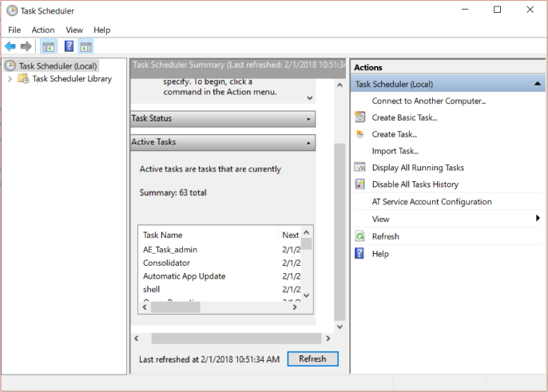Click the Back arrow toolbar icon
The height and width of the screenshot is (392, 548).
[10, 46]
